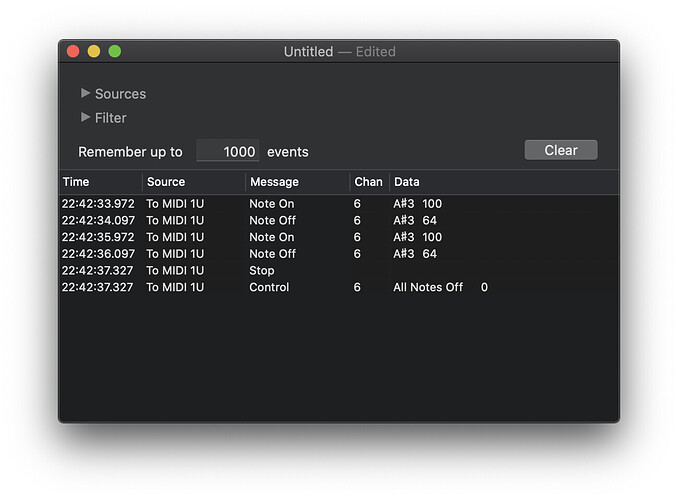Click the events count field showing 1000
678x500 pixels.
[x=228, y=151]
